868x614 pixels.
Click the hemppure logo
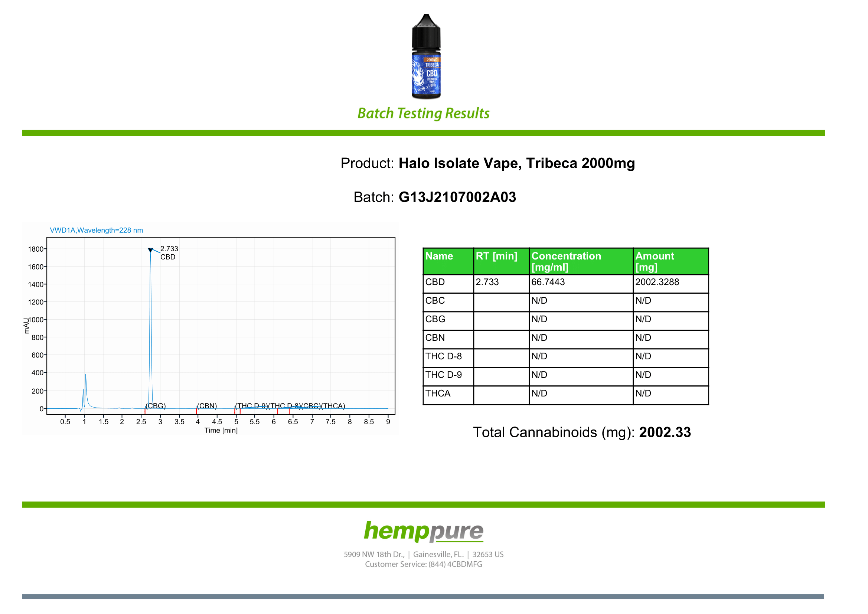423,531
